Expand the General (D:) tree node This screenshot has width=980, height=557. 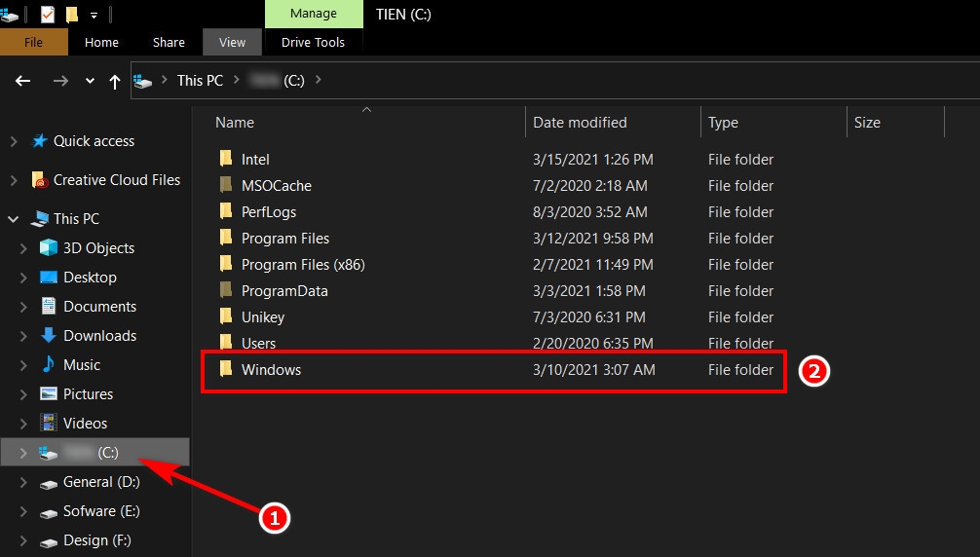click(23, 483)
